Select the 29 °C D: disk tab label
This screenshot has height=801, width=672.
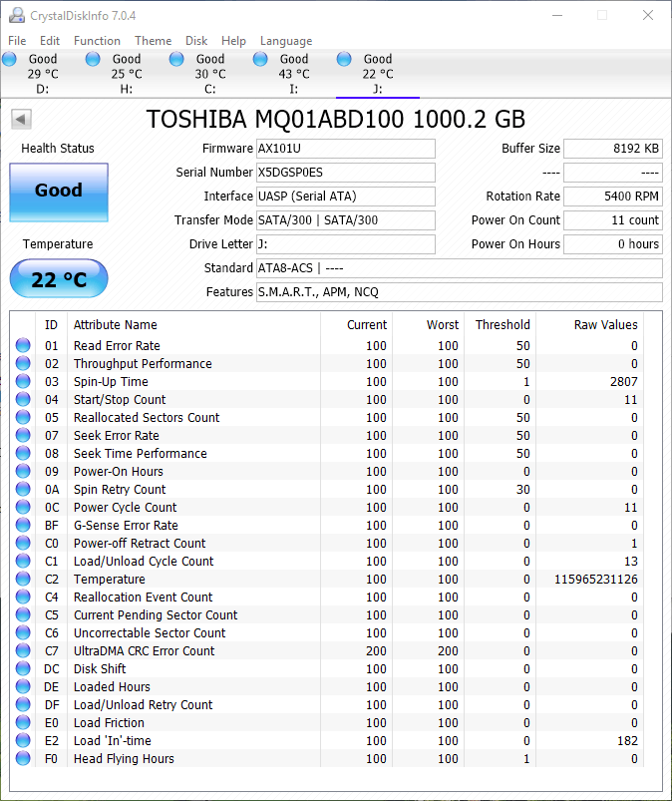(x=43, y=74)
